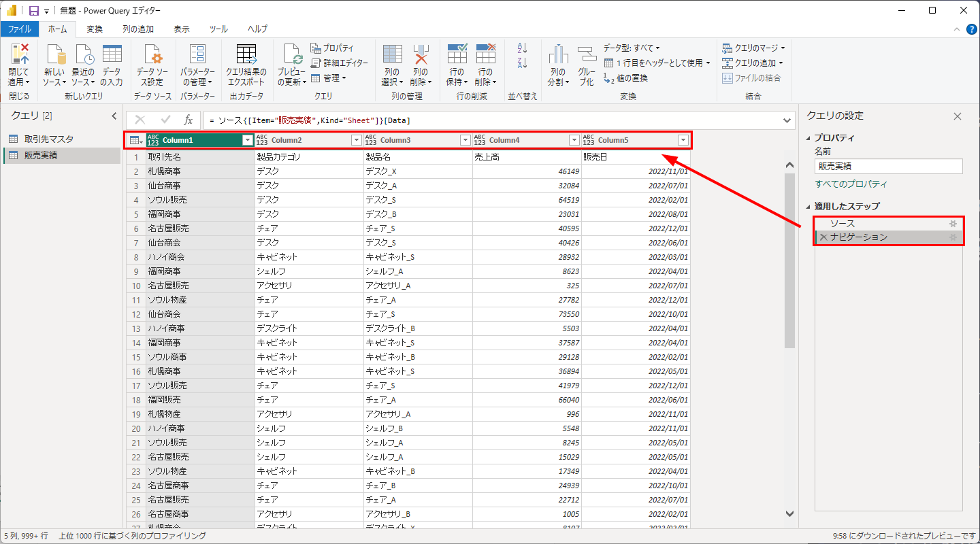This screenshot has height=544, width=980.
Task: Click the query Name field 販売実績
Action: [889, 166]
